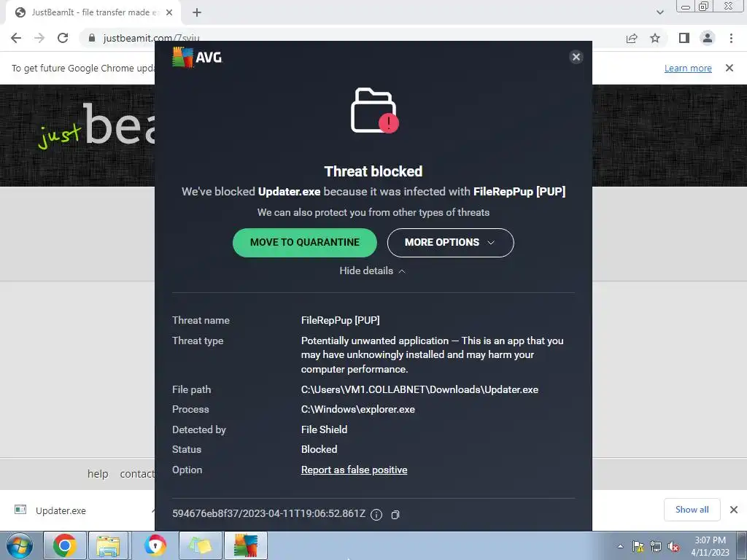Viewport: 747px width, 560px height.
Task: Open Action Center flag in the tray
Action: click(x=638, y=546)
